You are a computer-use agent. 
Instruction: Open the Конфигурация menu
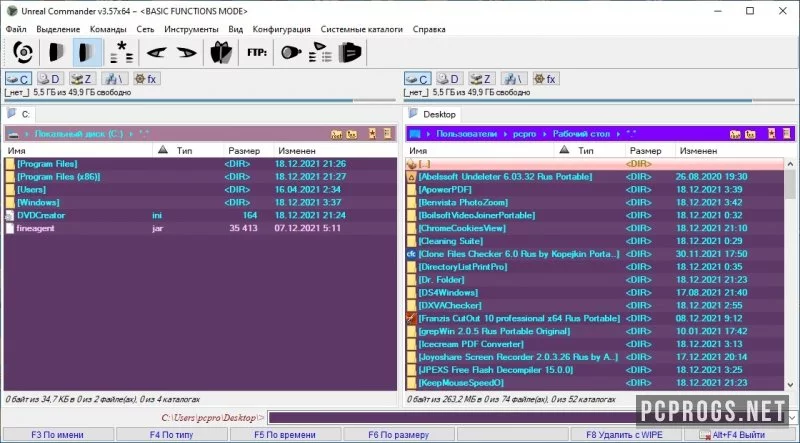pos(282,29)
